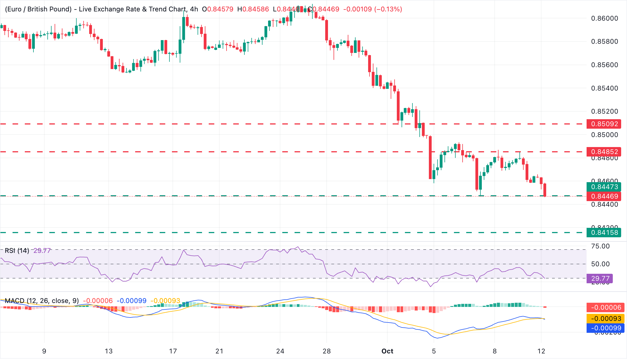The image size is (627, 364).
Task: Click the date axis label 8
Action: click(495, 351)
